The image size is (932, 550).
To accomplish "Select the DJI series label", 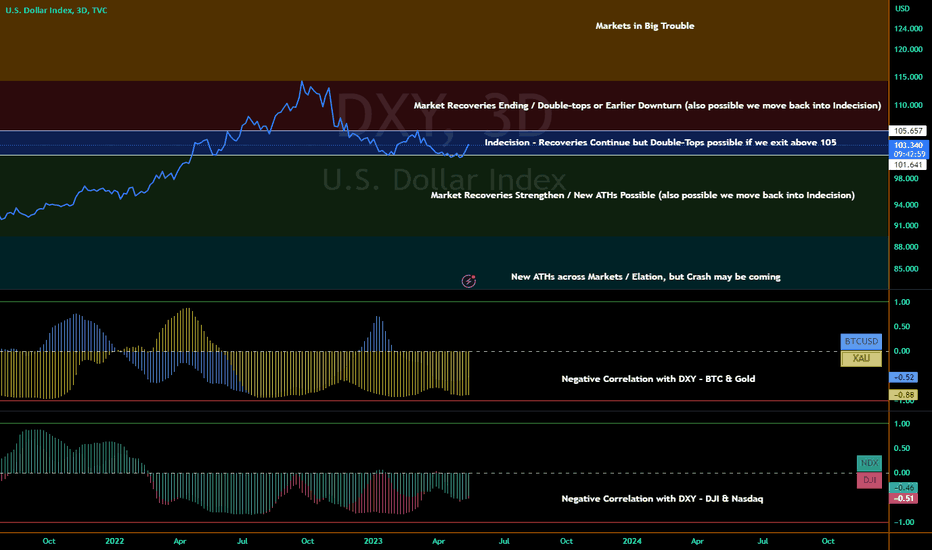I will click(x=869, y=480).
